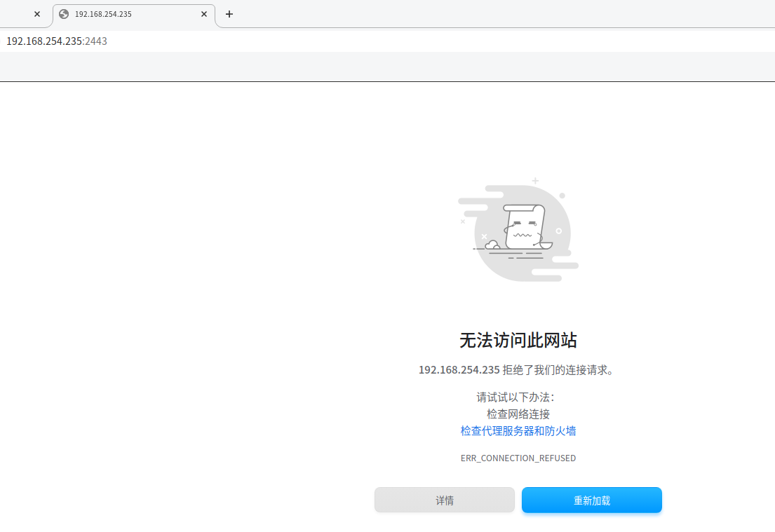The image size is (775, 532).
Task: Click the connection refused message text
Action: coord(518,370)
